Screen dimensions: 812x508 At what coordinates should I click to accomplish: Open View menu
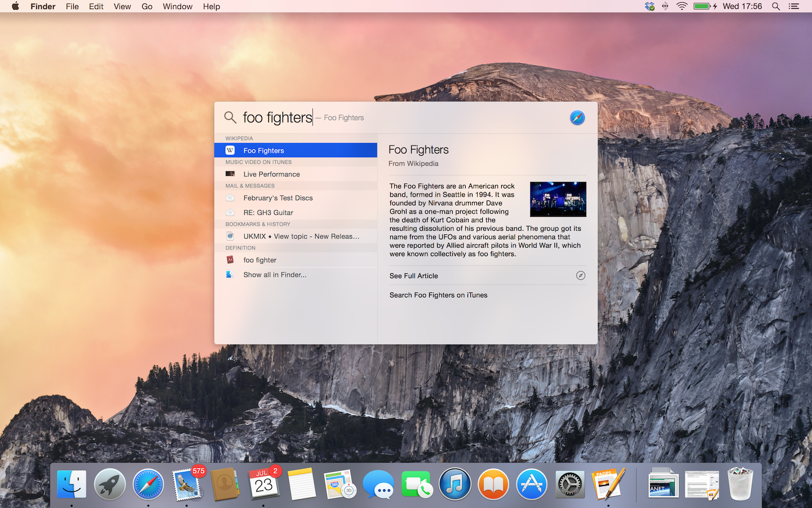pos(122,6)
